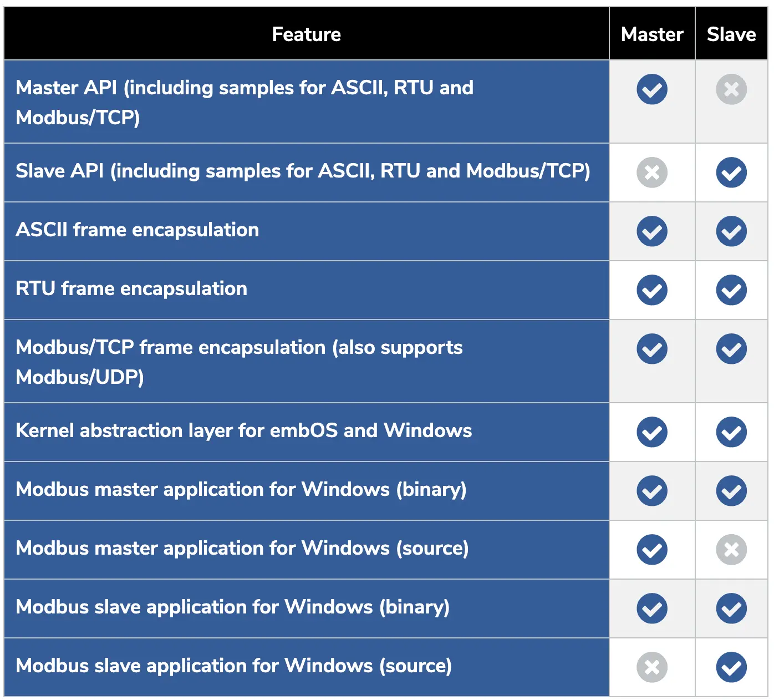Click the Slave column header
The width and height of the screenshot is (774, 700).
(x=731, y=34)
